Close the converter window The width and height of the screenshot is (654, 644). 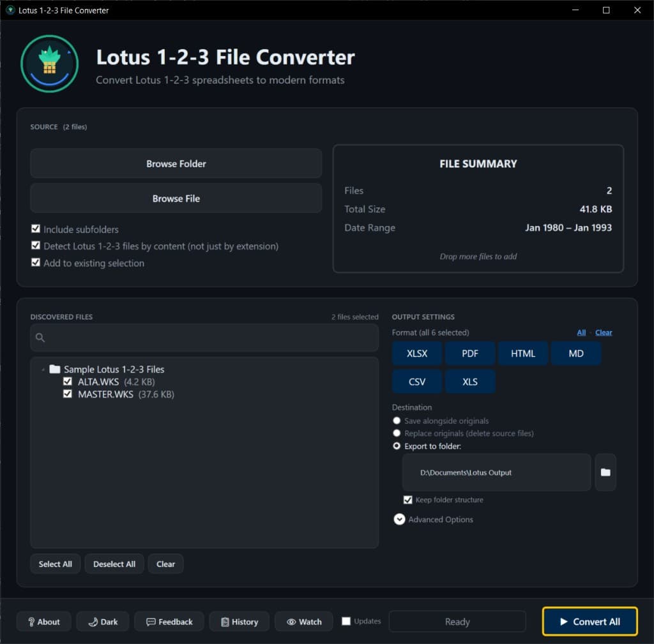point(637,10)
